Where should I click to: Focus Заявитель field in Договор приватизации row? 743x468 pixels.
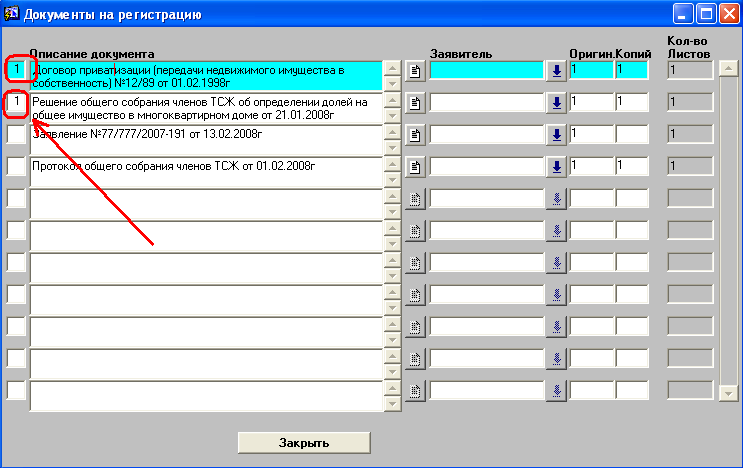coord(487,70)
